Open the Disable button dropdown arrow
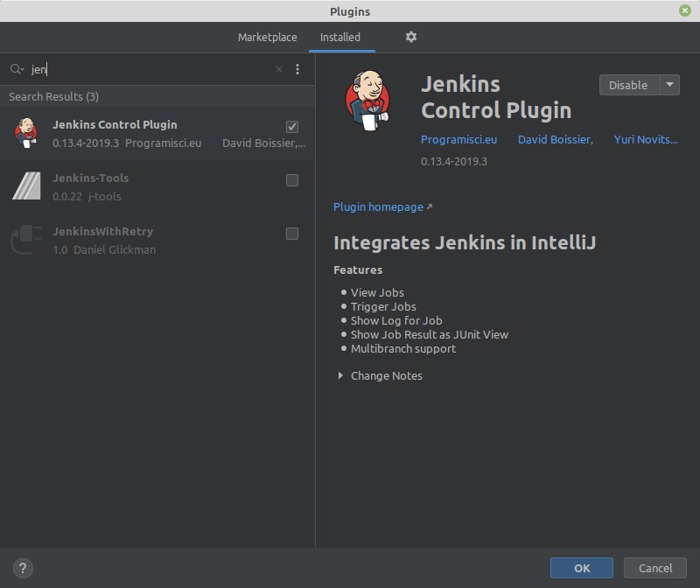Image resolution: width=700 pixels, height=588 pixels. point(669,85)
